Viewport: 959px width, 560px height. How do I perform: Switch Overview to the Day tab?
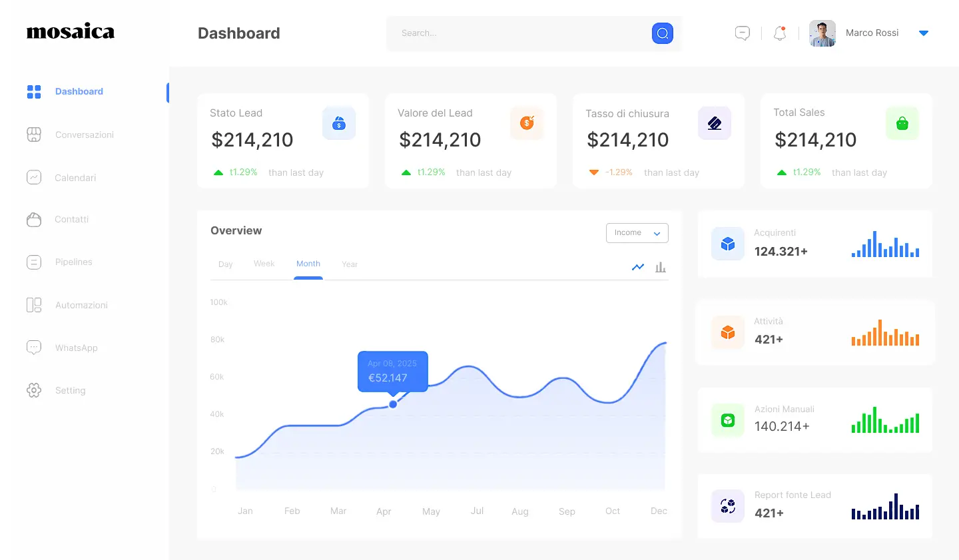tap(226, 264)
